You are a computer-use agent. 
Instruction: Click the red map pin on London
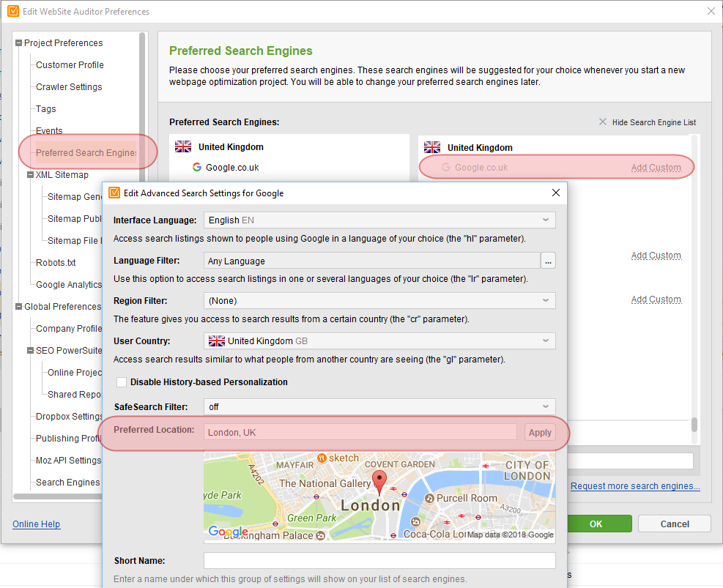coord(379,483)
